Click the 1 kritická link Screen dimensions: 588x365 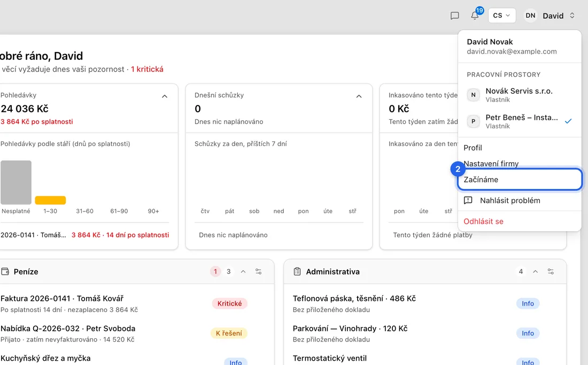click(x=147, y=69)
